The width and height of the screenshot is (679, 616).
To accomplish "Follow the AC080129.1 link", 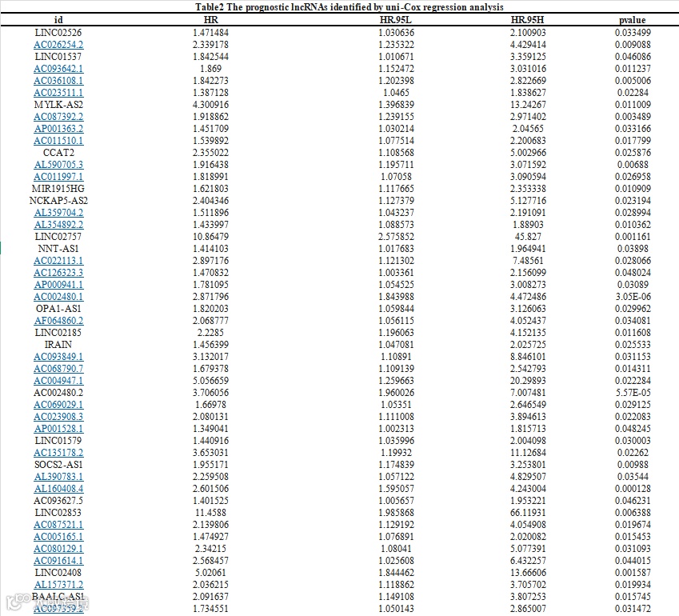I will pyautogui.click(x=58, y=549).
